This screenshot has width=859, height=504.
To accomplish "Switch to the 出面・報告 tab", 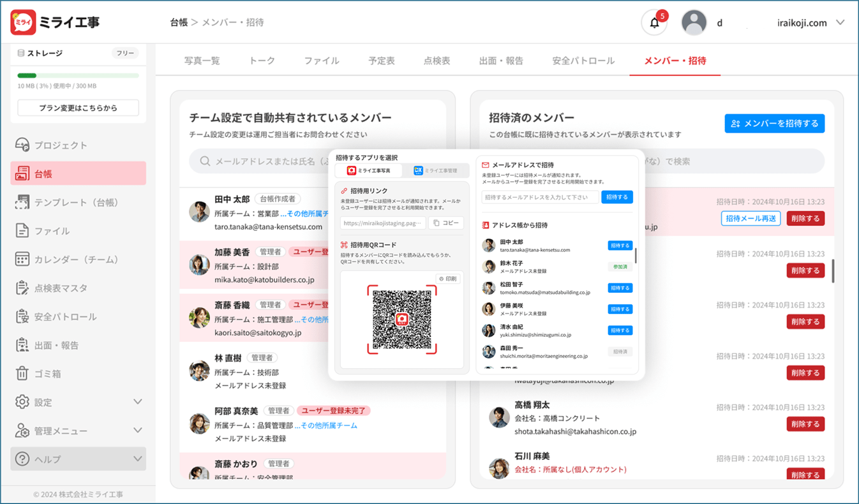I will pyautogui.click(x=501, y=61).
